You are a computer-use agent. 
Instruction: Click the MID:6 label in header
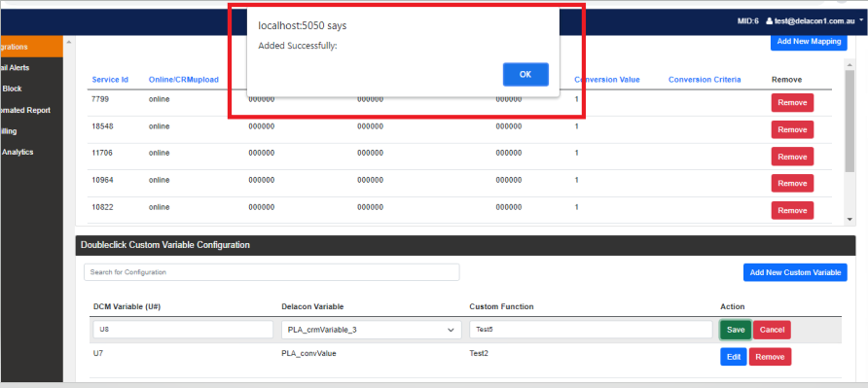click(748, 21)
